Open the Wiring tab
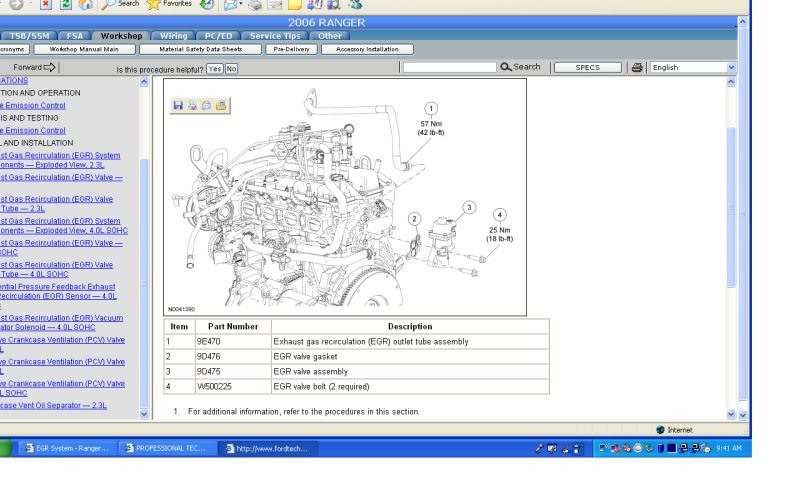 173,36
